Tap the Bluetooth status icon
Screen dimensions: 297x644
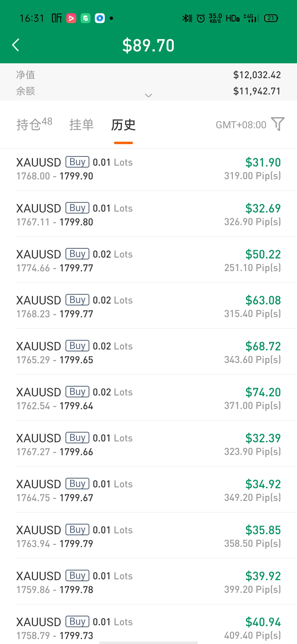(x=187, y=18)
